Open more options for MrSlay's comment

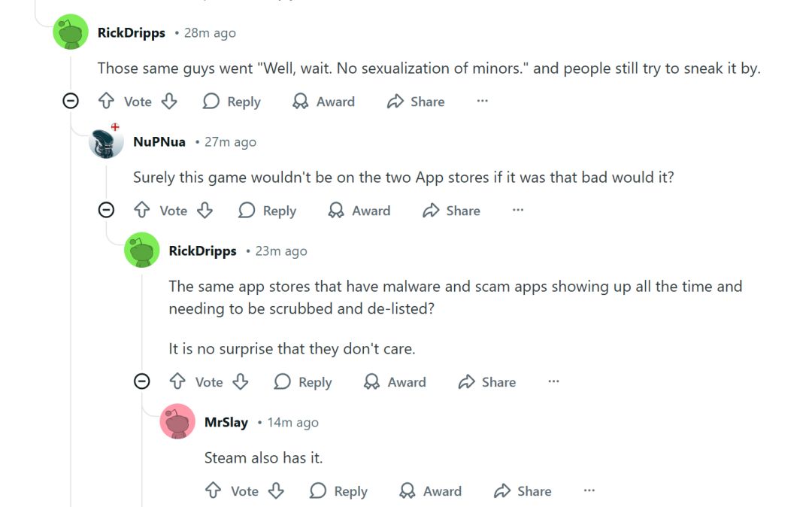pos(589,490)
